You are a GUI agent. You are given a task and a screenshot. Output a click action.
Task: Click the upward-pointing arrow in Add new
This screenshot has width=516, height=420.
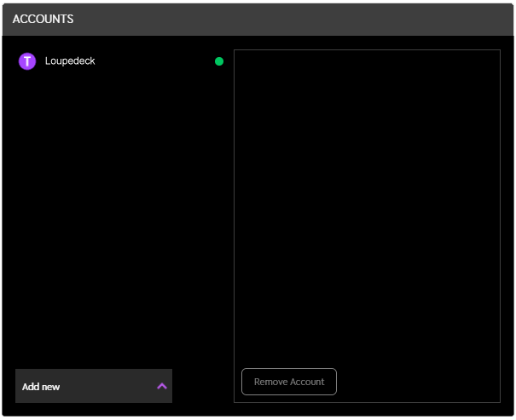click(162, 386)
